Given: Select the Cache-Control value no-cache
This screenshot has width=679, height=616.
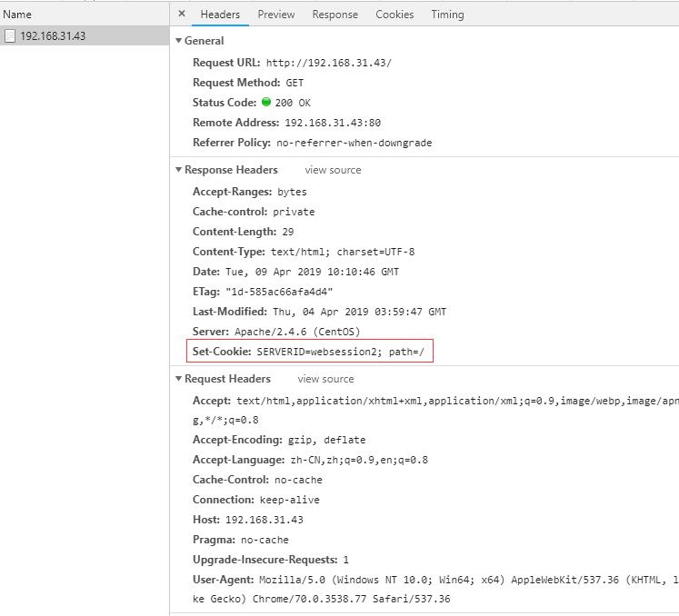Looking at the screenshot, I should click(298, 480).
